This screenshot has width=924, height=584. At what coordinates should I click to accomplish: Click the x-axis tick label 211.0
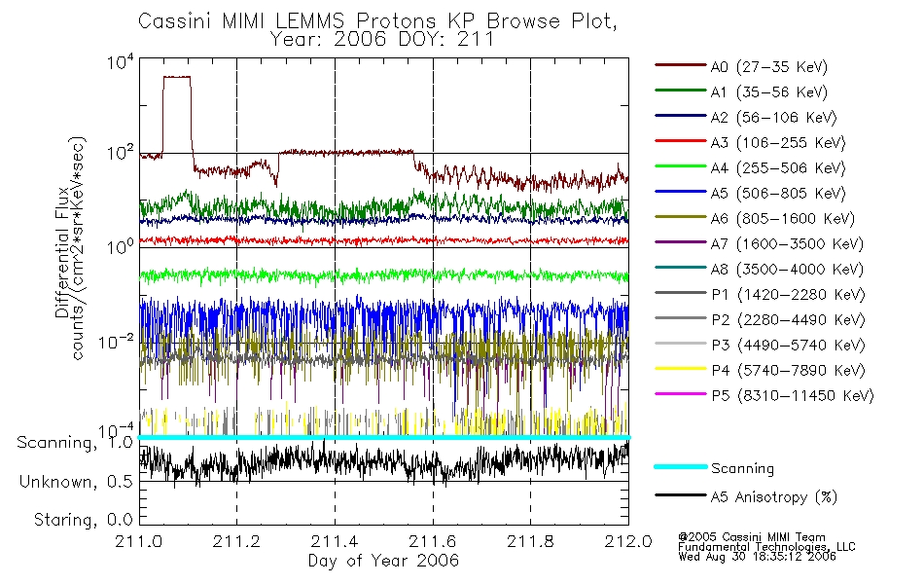coord(139,541)
